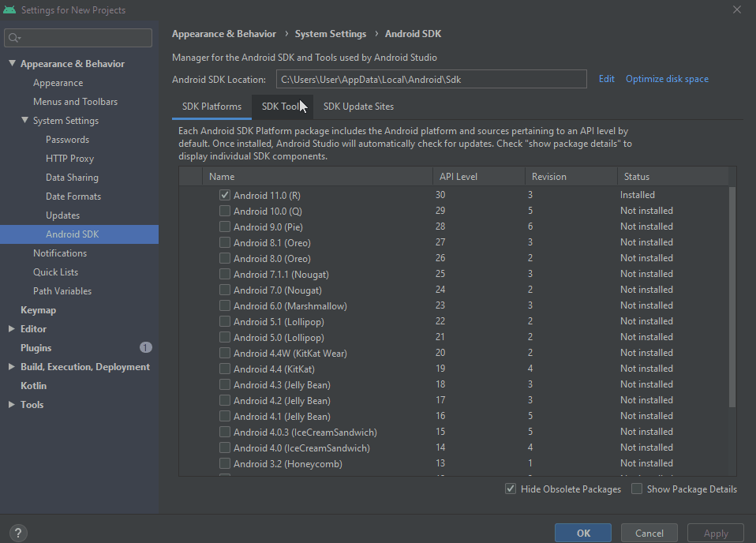Click the help question mark icon
This screenshot has height=543, width=756.
(18, 533)
